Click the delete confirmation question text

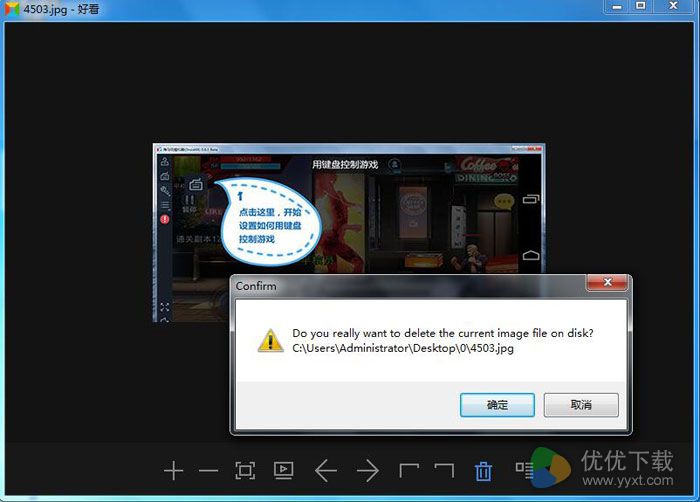coord(443,333)
